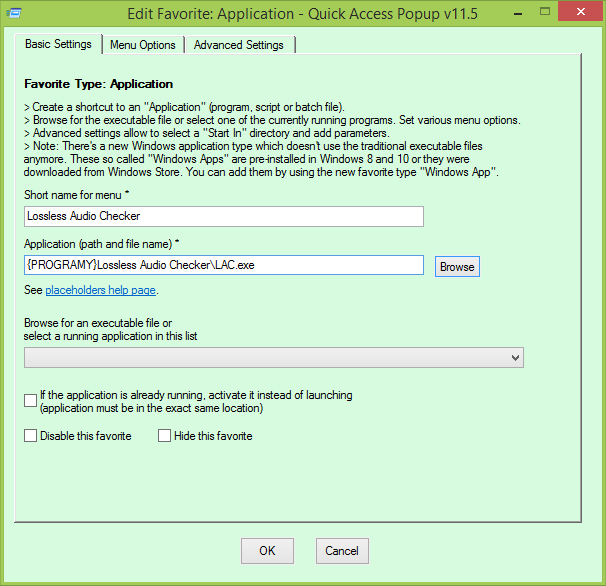606x586 pixels.
Task: Focus the Short name for menu field
Action: (x=224, y=216)
